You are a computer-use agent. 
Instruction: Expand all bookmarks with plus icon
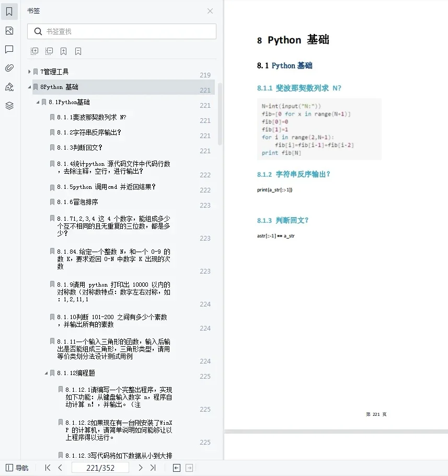point(34,51)
